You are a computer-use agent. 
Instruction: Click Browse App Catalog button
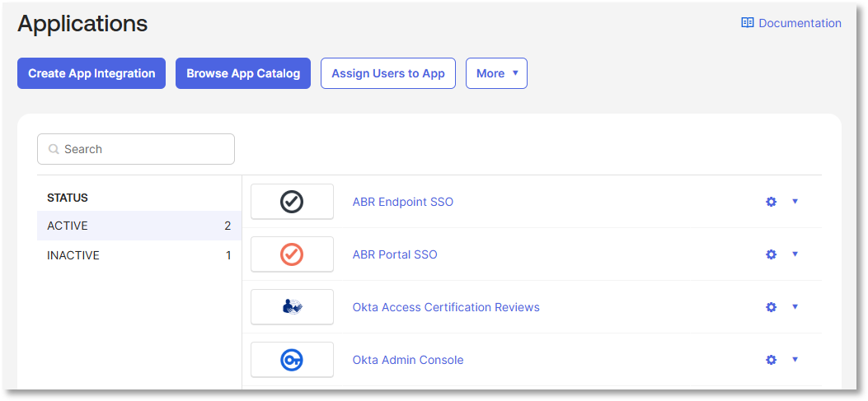pos(243,73)
